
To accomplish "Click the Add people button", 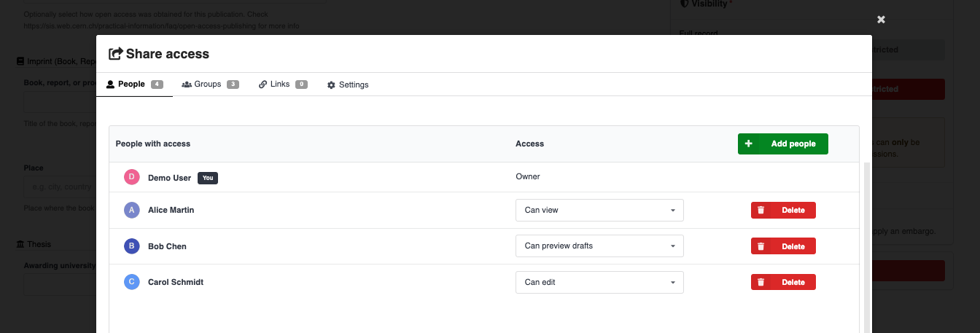I will click(x=782, y=144).
